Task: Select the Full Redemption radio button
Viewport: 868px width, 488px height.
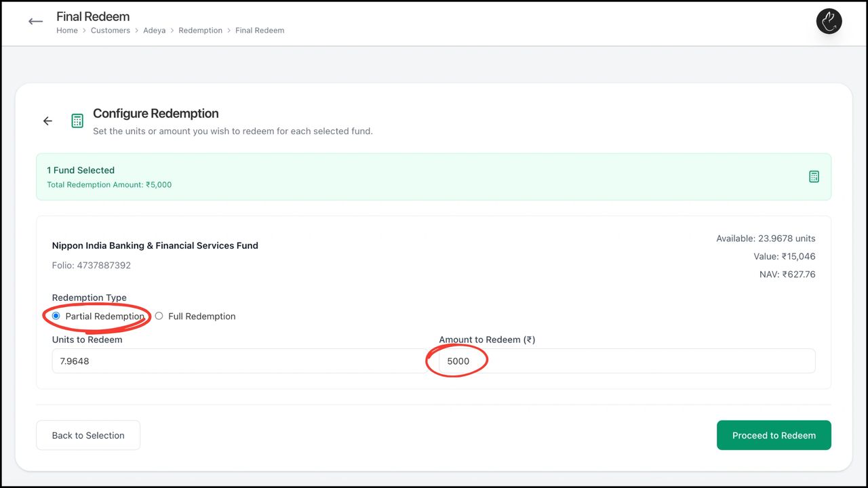Action: (x=159, y=316)
